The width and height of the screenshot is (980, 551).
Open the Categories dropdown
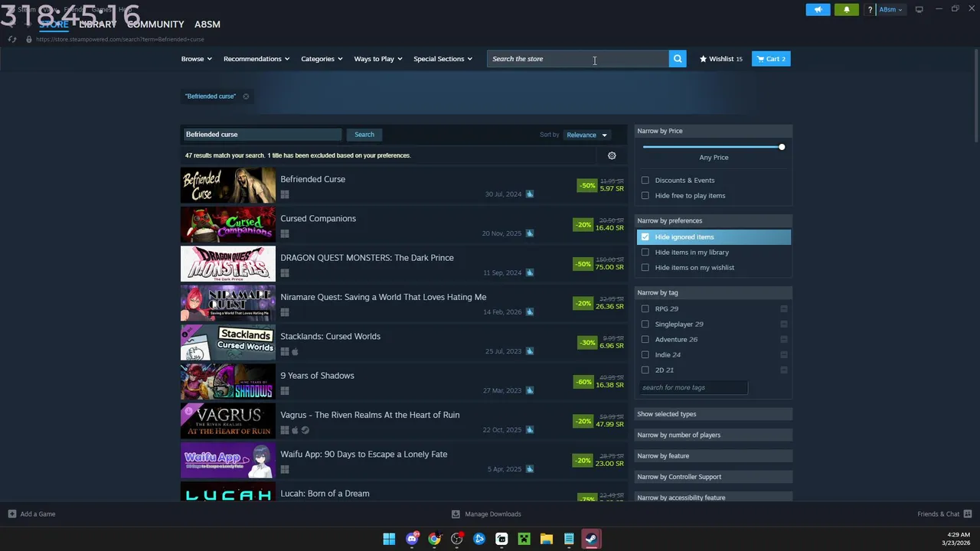tap(322, 59)
